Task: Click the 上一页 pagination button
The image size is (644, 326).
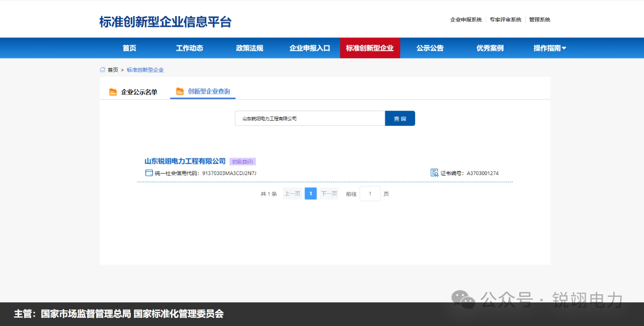Action: [292, 194]
